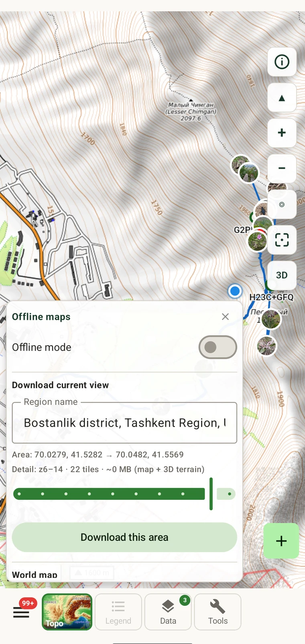Open the Legend tab

(118, 612)
